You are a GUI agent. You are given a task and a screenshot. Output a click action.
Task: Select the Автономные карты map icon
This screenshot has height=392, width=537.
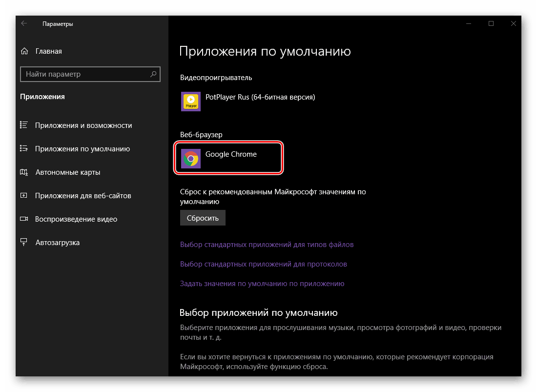pyautogui.click(x=23, y=172)
